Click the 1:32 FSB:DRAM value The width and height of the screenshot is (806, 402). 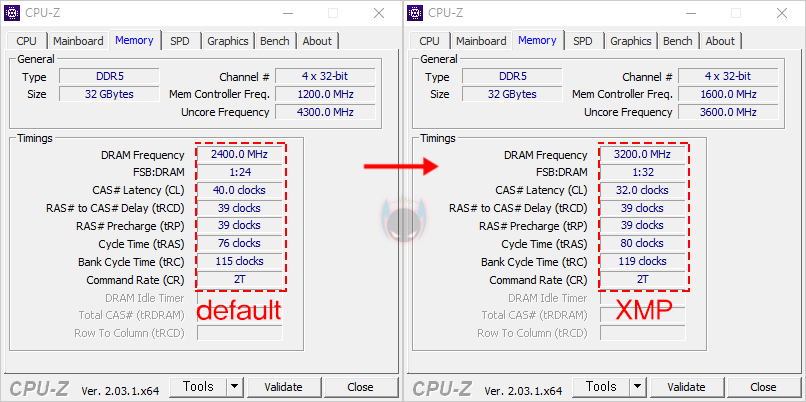643,172
